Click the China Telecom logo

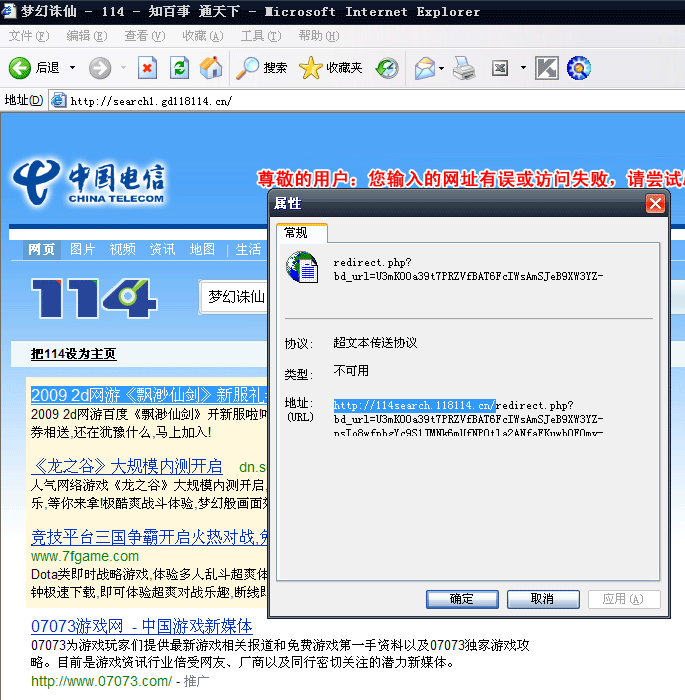89,183
